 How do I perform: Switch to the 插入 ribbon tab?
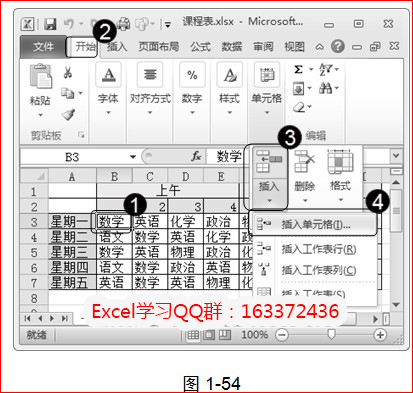click(x=117, y=47)
